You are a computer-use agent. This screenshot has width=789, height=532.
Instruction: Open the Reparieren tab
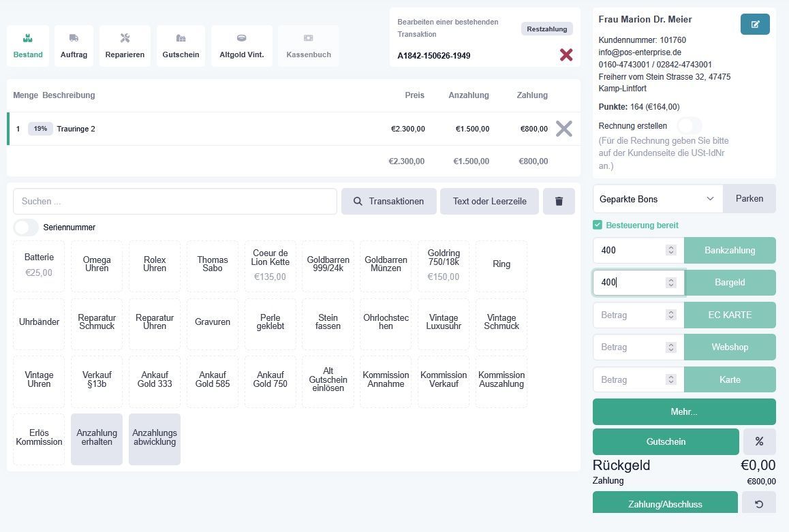point(125,46)
